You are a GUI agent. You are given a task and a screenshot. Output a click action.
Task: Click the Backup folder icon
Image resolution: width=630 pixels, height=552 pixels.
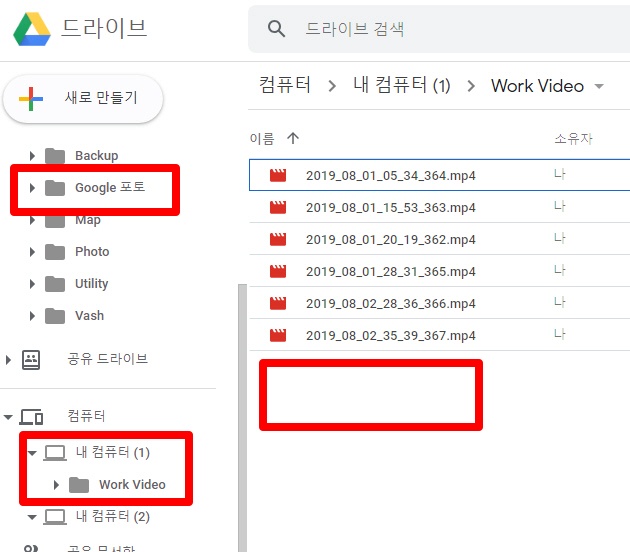[x=55, y=156]
